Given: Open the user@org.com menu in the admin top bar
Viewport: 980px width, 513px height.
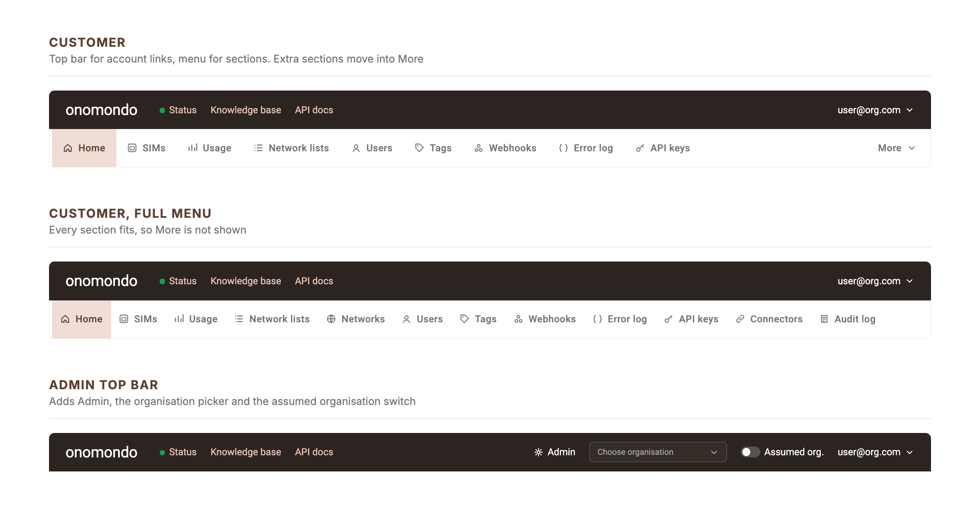Looking at the screenshot, I should click(x=875, y=452).
